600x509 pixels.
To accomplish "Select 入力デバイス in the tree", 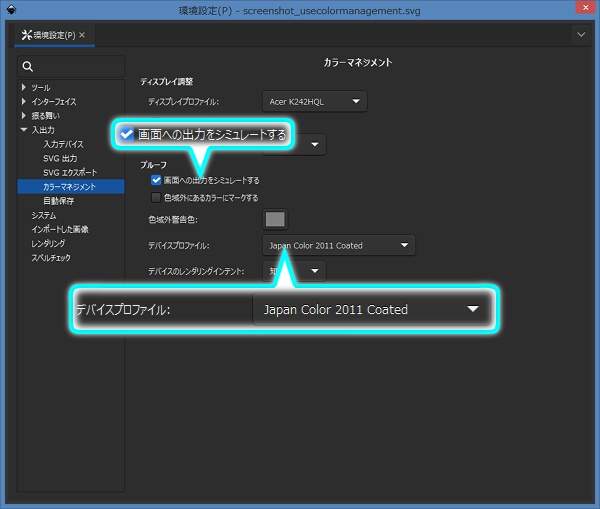I will [63, 144].
